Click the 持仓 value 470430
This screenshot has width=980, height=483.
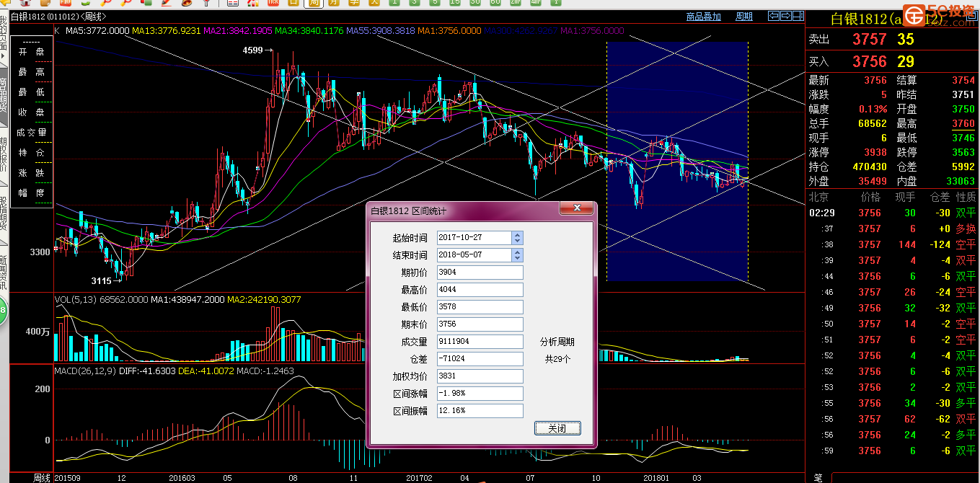(870, 167)
